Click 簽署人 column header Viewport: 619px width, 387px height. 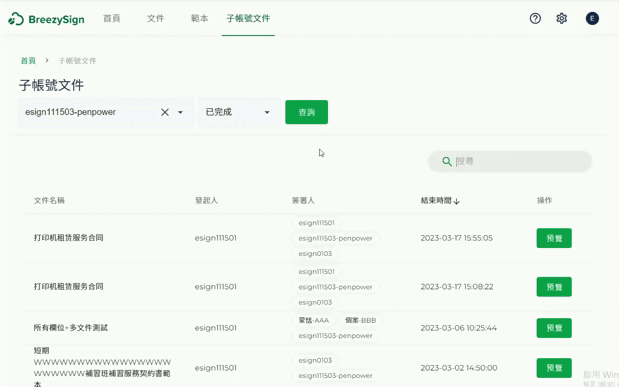pyautogui.click(x=303, y=201)
